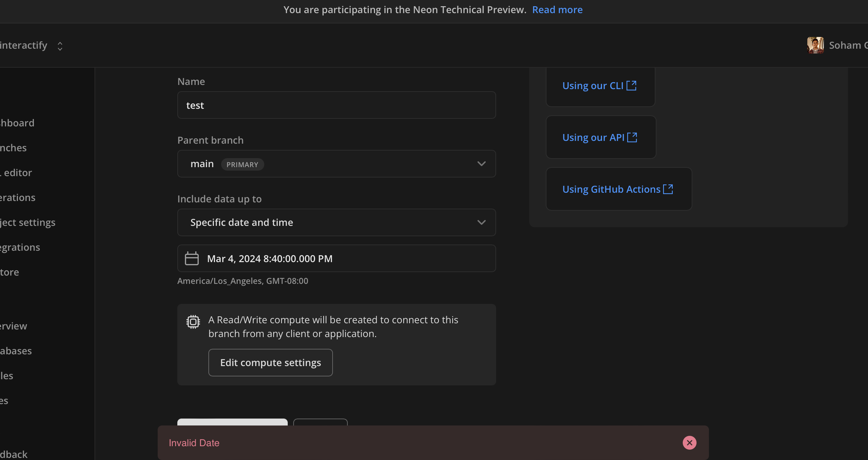Open Using GitHub Actions link
The height and width of the screenshot is (460, 868).
pyautogui.click(x=611, y=189)
